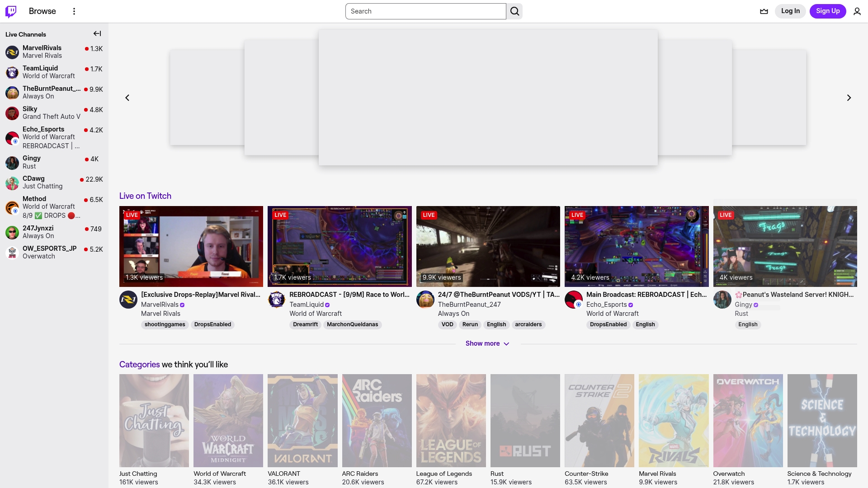Click the Categories heading link
The image size is (868, 488).
coord(139,365)
